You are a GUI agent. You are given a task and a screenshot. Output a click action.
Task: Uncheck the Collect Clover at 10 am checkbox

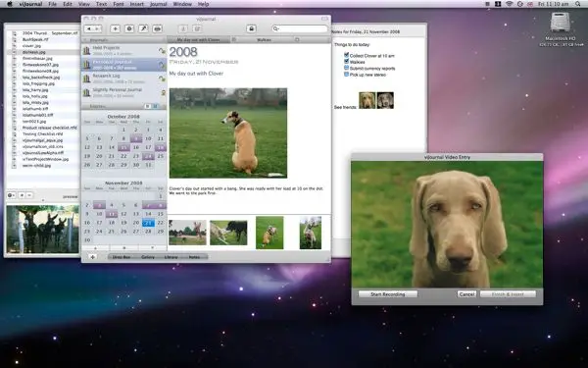pyautogui.click(x=347, y=55)
